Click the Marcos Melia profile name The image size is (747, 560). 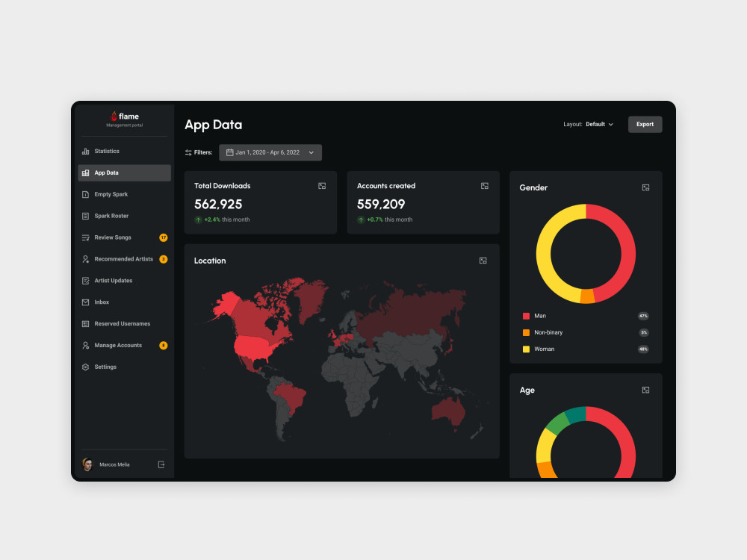[114, 464]
